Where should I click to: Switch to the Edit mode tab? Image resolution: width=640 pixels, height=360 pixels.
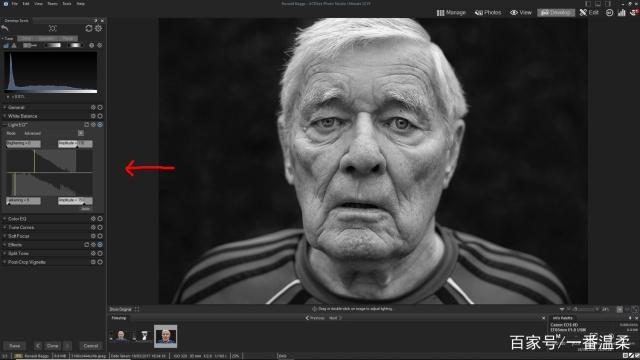589,13
